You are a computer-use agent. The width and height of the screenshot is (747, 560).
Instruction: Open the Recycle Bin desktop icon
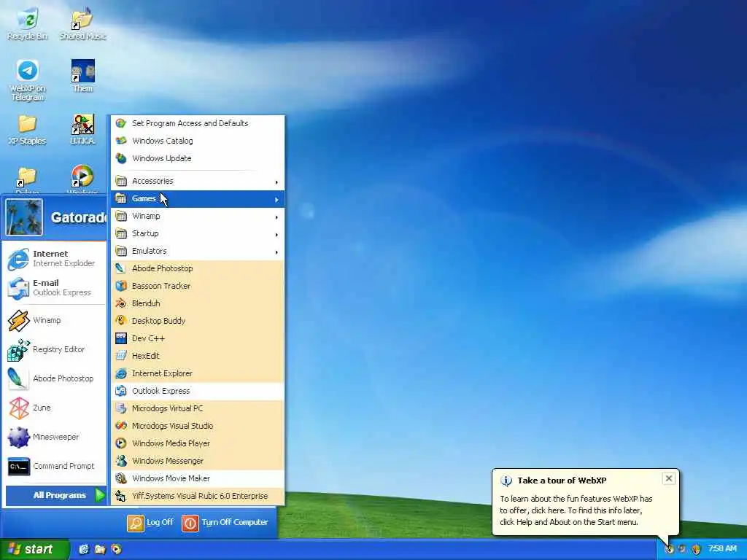click(27, 24)
